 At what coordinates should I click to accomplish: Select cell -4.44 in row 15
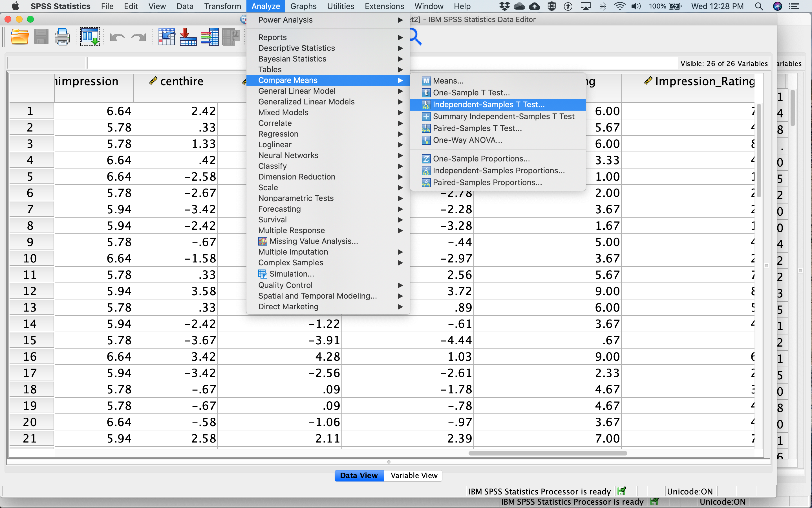pyautogui.click(x=407, y=340)
